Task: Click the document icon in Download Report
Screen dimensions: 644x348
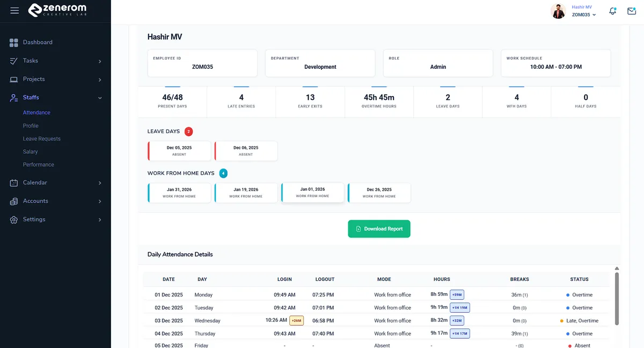Action: pos(358,229)
